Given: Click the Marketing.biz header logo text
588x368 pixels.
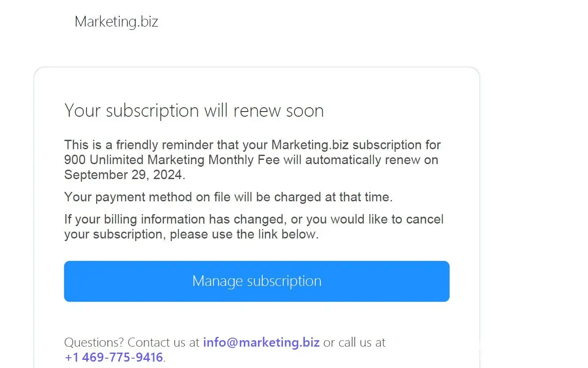Looking at the screenshot, I should (116, 21).
